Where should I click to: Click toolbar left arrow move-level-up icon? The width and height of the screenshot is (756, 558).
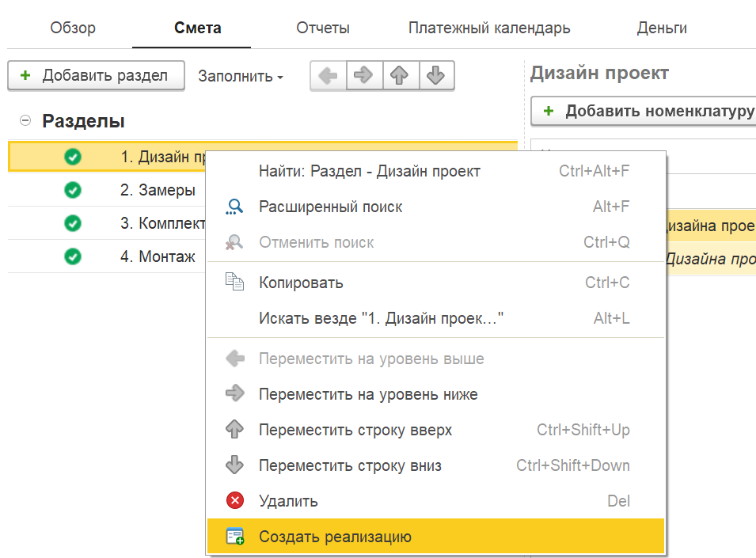(x=329, y=75)
